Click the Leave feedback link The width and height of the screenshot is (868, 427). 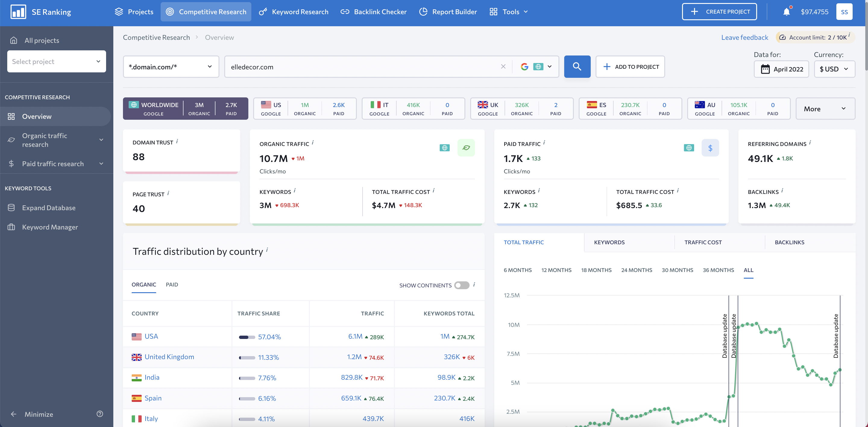pyautogui.click(x=744, y=37)
